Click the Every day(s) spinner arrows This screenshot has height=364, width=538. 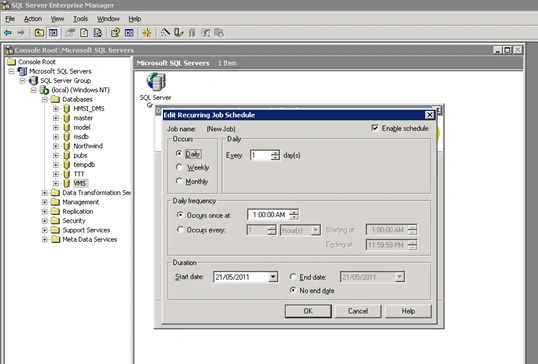[x=275, y=155]
